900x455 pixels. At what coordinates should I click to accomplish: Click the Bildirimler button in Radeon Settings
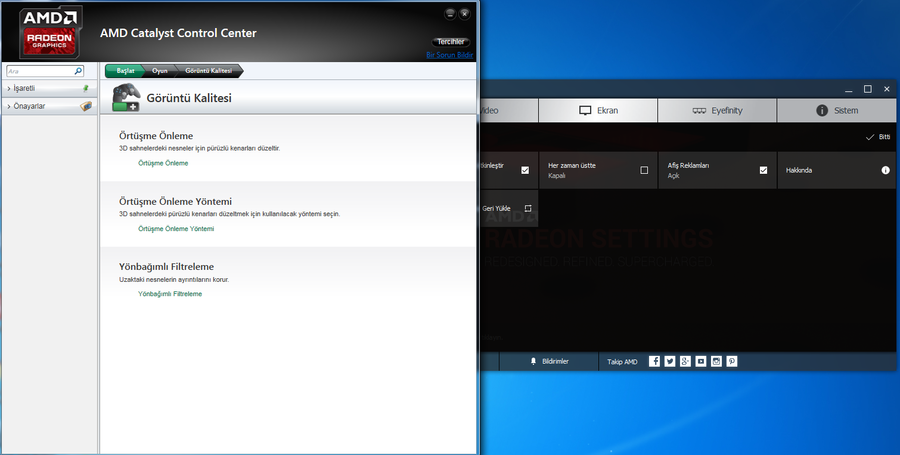pos(549,361)
